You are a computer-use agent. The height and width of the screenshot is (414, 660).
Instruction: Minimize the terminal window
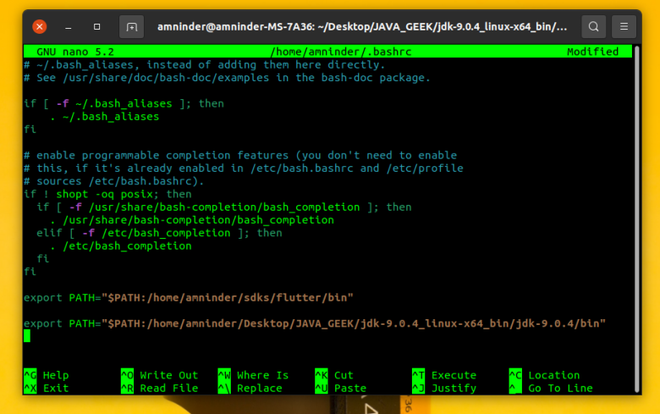68,27
